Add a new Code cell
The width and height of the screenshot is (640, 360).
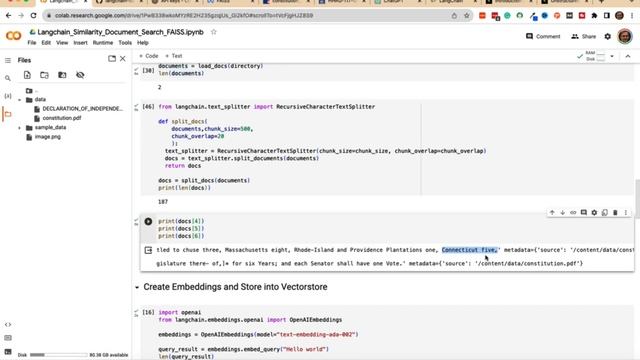(149, 56)
